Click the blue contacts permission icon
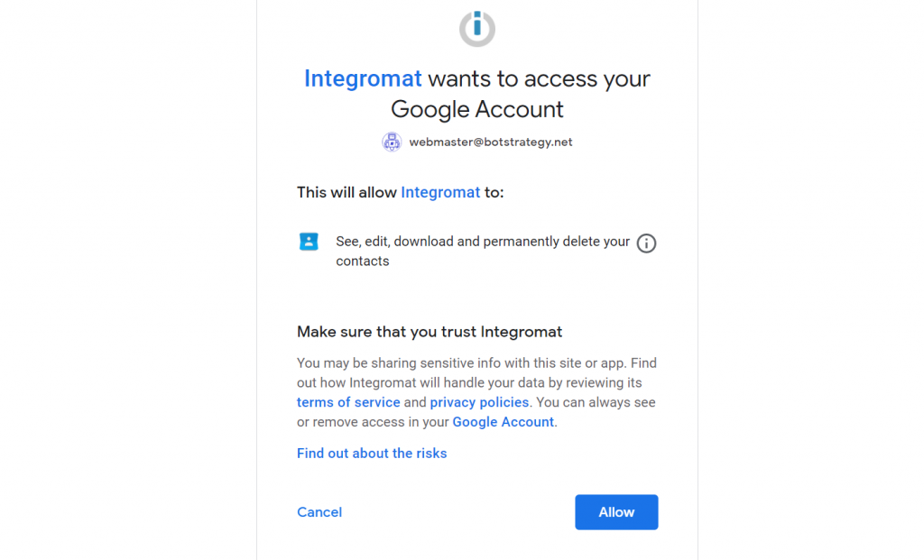Image resolution: width=924 pixels, height=560 pixels. pos(309,242)
